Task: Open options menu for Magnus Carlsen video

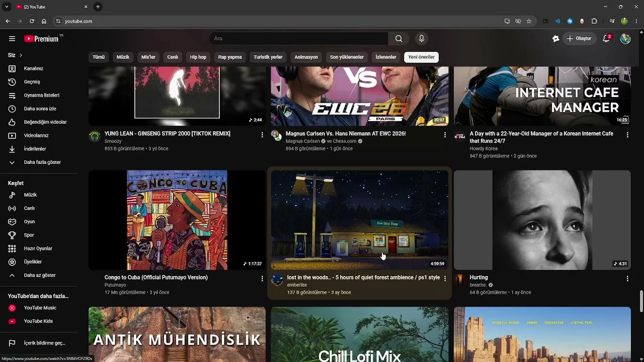Action: 445,135
